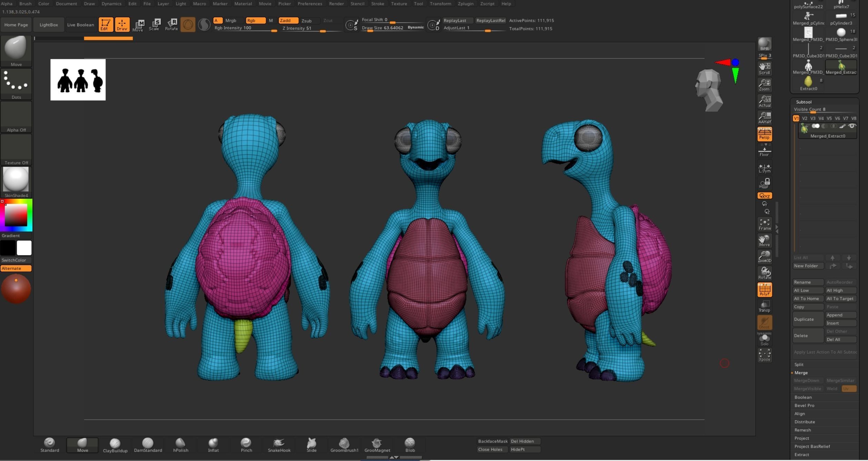Click the Duplicate subtool button

click(x=808, y=319)
